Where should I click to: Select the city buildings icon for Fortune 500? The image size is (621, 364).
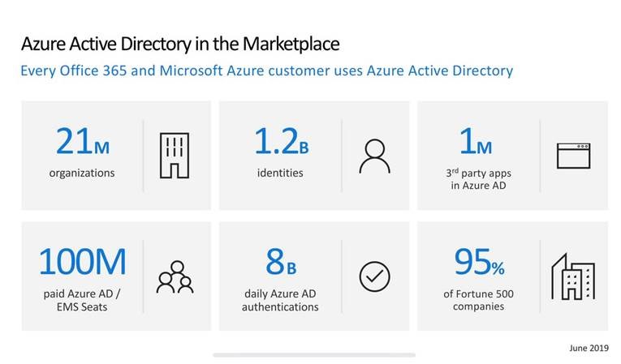coord(573,276)
